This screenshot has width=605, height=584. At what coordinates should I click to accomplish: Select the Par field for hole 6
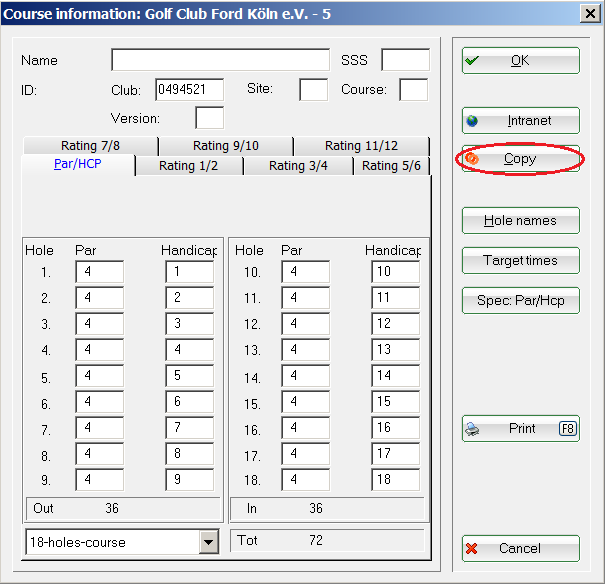pyautogui.click(x=100, y=402)
